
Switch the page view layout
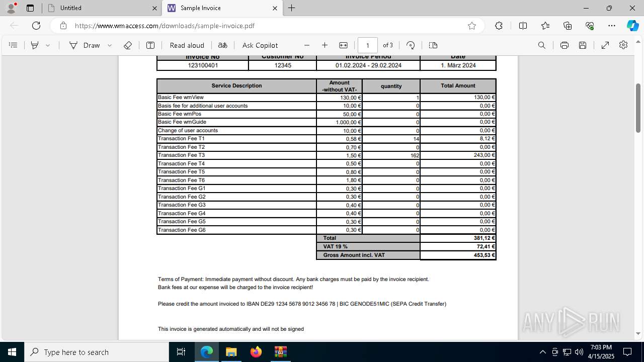(x=433, y=45)
